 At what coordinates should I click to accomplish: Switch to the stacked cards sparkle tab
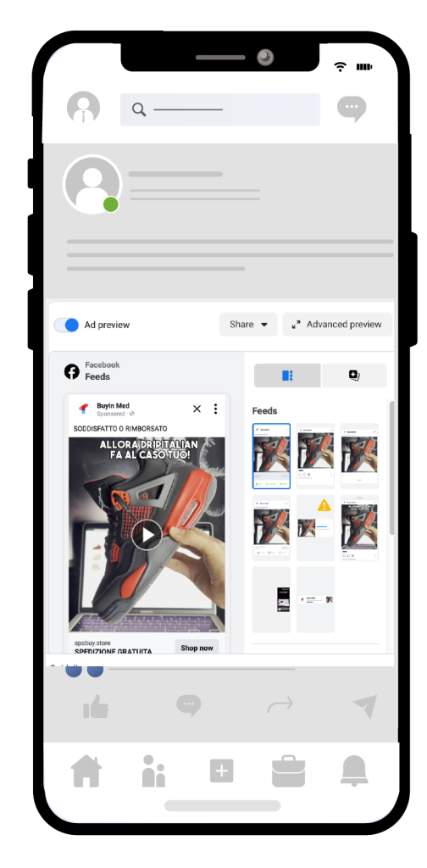(x=354, y=376)
